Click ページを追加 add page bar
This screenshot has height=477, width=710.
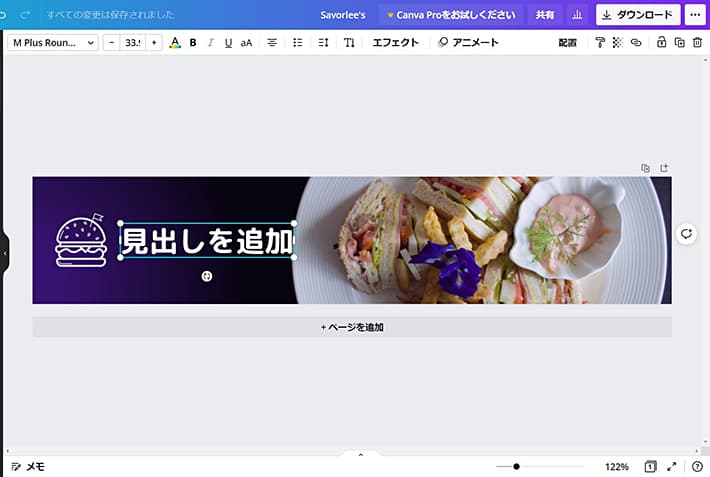click(x=352, y=327)
